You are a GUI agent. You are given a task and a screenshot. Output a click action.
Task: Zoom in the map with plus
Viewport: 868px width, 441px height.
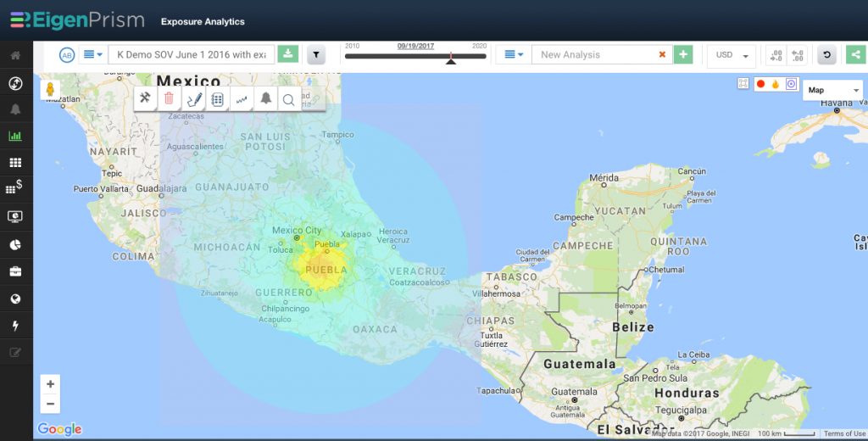click(x=50, y=384)
